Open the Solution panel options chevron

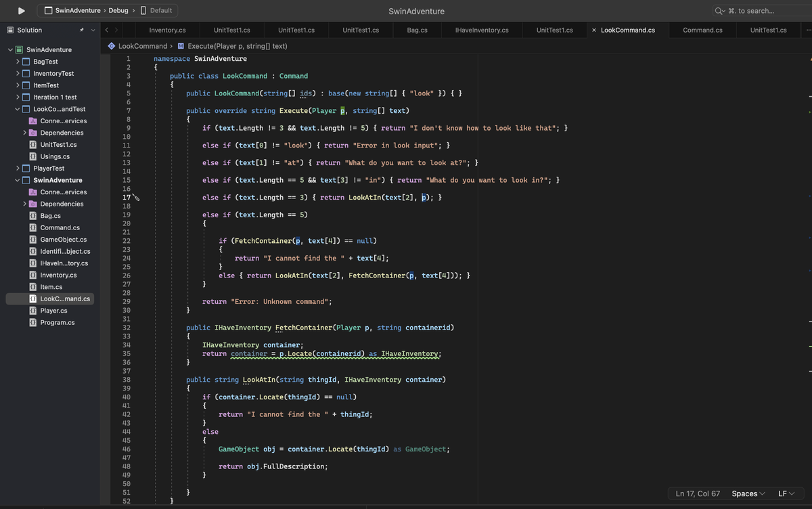(93, 30)
